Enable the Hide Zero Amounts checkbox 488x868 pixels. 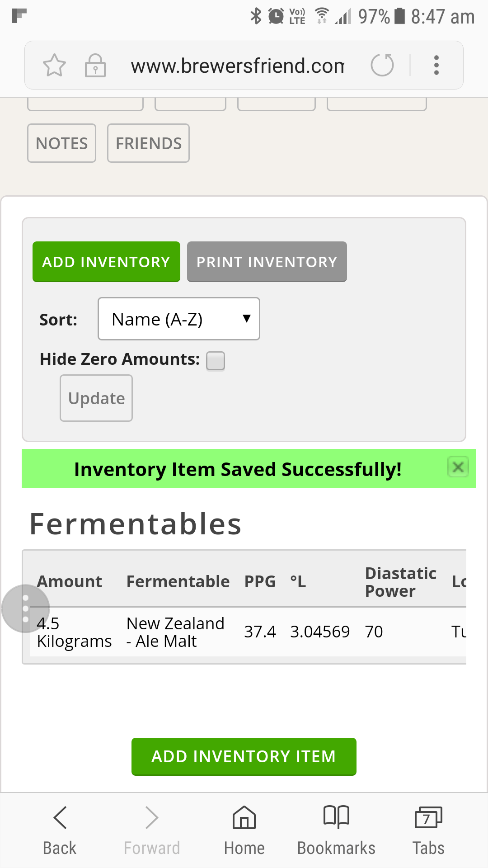216,361
